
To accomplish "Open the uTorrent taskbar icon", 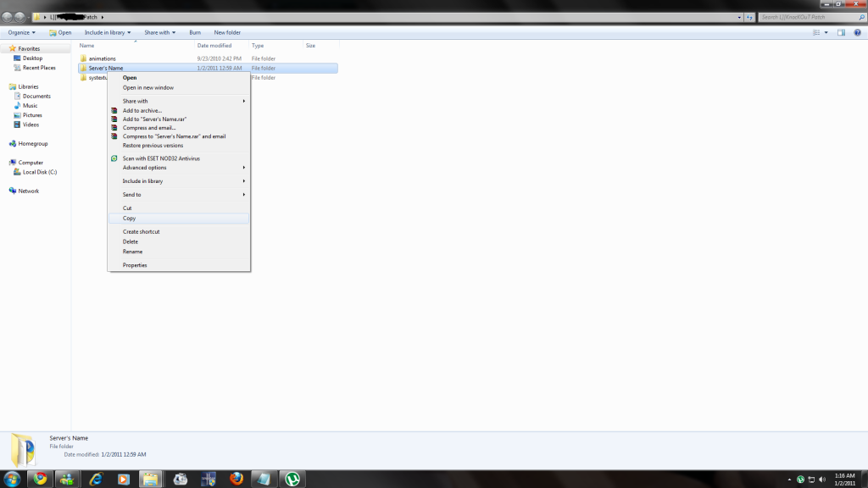I will pos(293,479).
